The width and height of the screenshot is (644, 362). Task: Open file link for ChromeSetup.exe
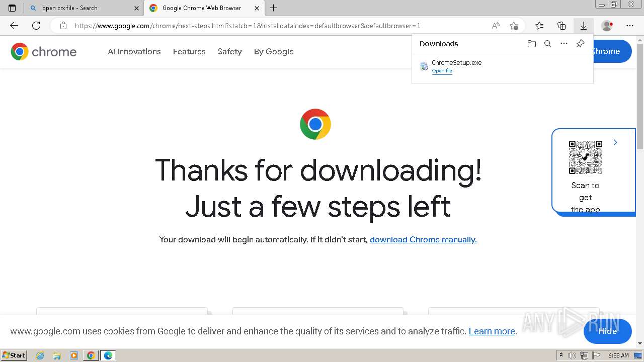click(x=442, y=71)
